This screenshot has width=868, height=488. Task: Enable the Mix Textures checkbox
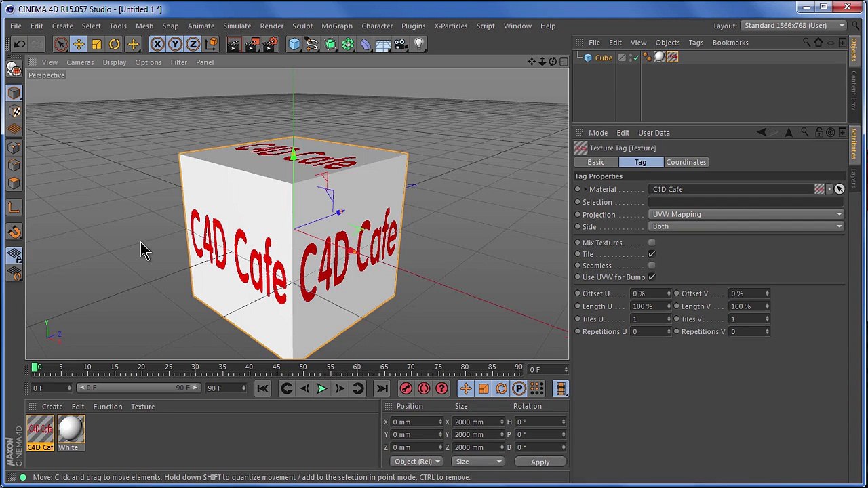[652, 243]
